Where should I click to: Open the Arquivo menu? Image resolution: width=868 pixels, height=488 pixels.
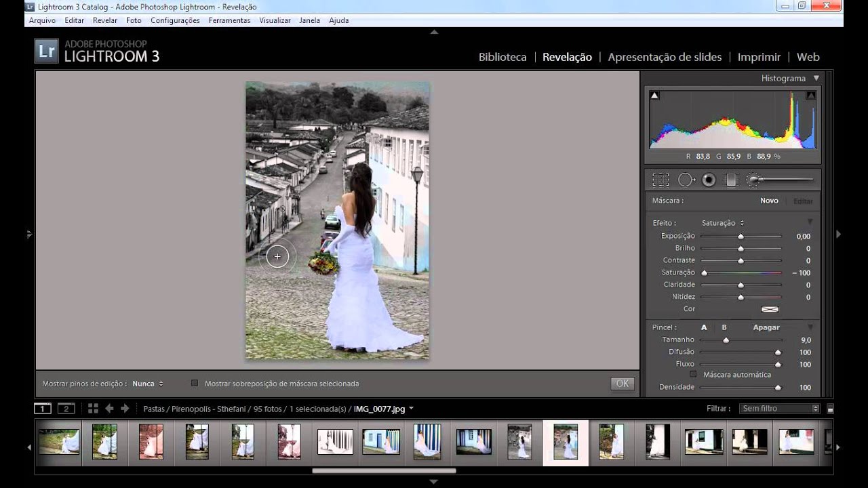(x=42, y=20)
